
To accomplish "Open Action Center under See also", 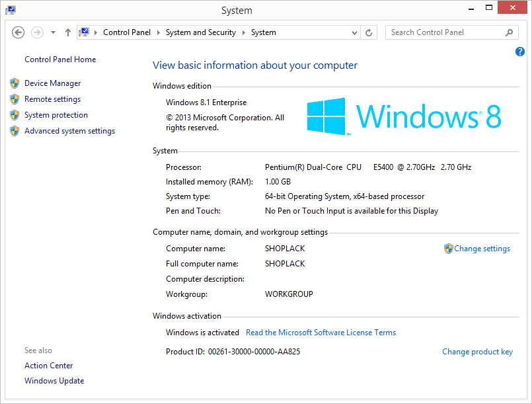I will 48,366.
